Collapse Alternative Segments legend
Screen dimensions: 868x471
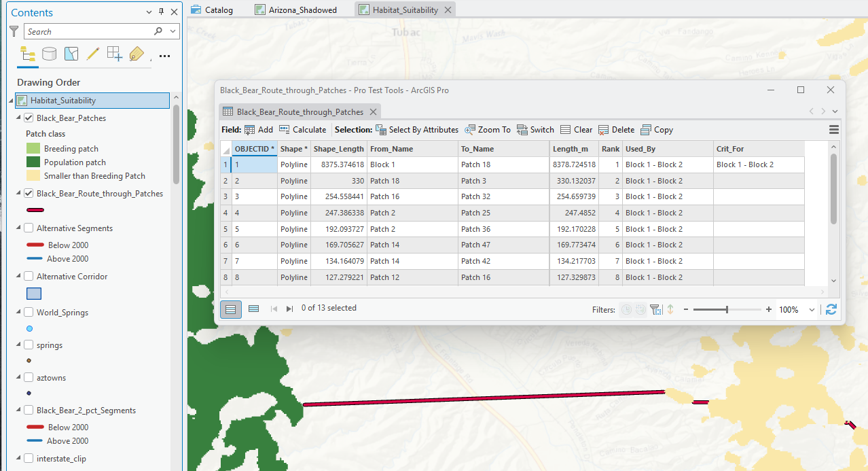click(18, 228)
